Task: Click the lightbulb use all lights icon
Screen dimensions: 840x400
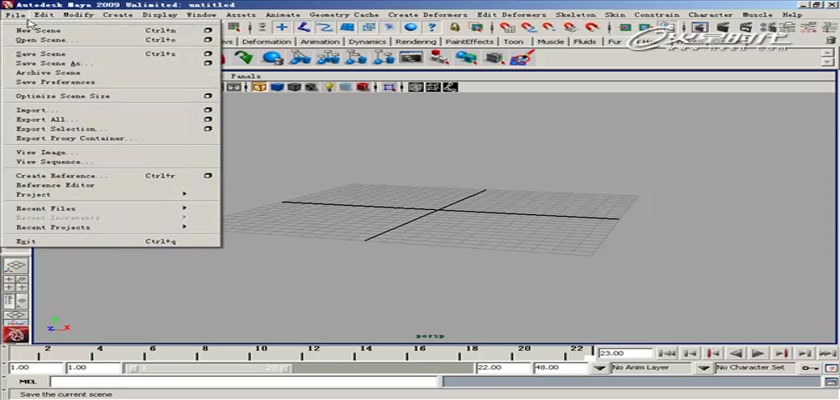Action: click(329, 87)
